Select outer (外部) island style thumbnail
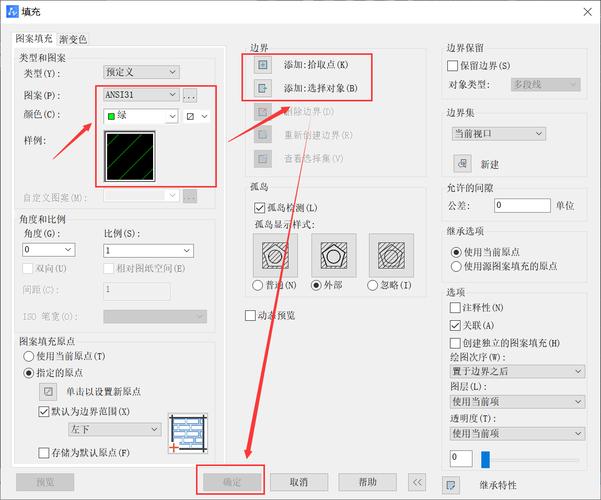The width and height of the screenshot is (601, 500). pyautogui.click(x=334, y=255)
